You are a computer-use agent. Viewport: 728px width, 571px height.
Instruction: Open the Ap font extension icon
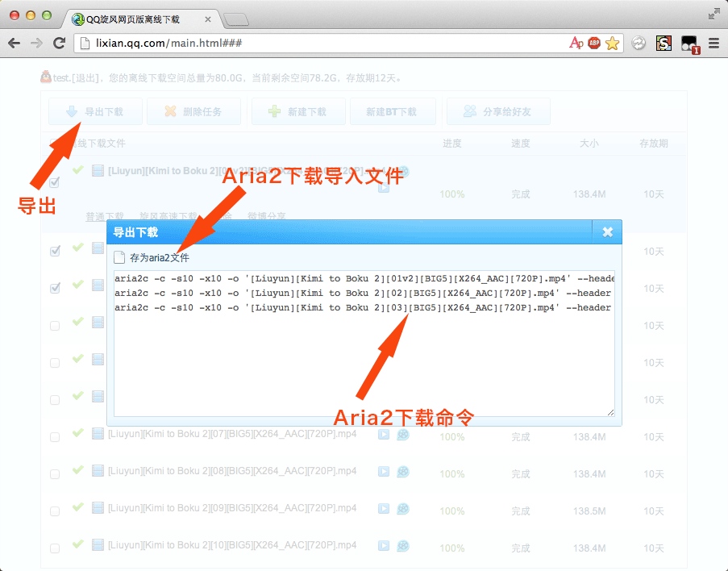click(576, 44)
